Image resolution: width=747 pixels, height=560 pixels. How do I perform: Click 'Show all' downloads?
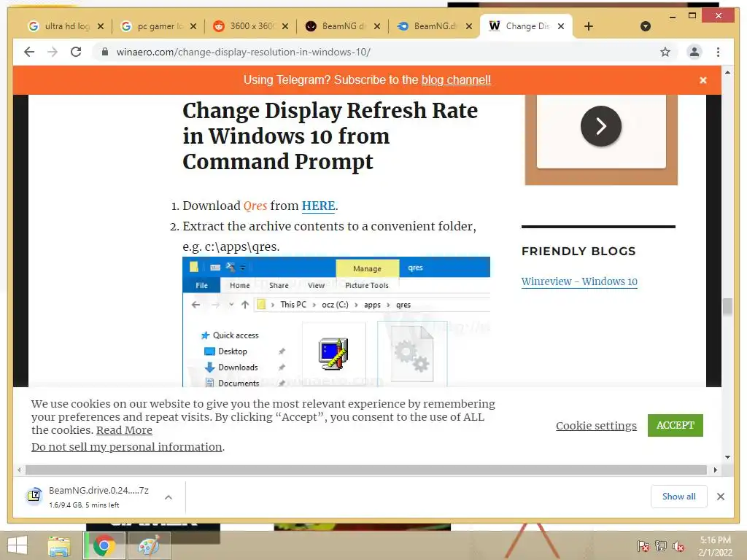tap(678, 497)
